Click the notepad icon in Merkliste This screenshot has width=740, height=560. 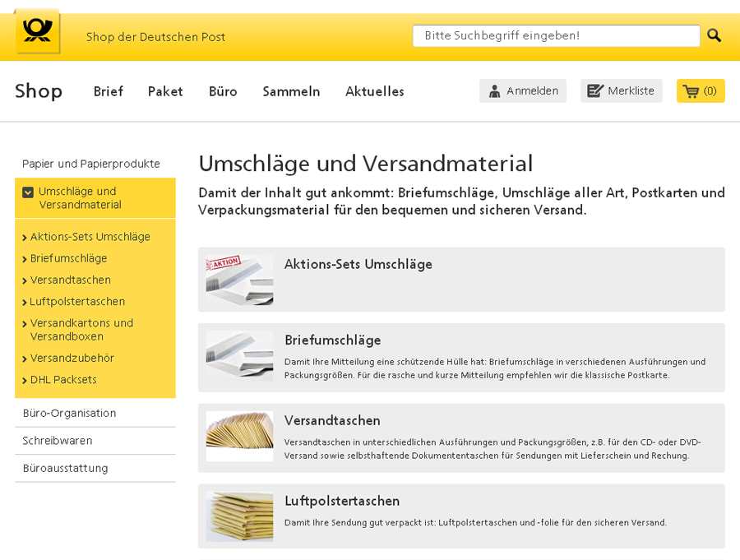pos(595,90)
